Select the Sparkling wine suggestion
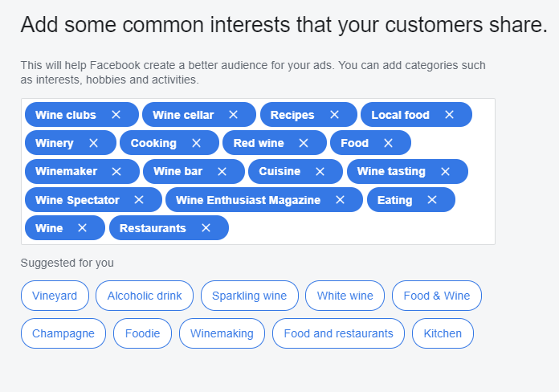This screenshot has width=559, height=392. coord(249,296)
